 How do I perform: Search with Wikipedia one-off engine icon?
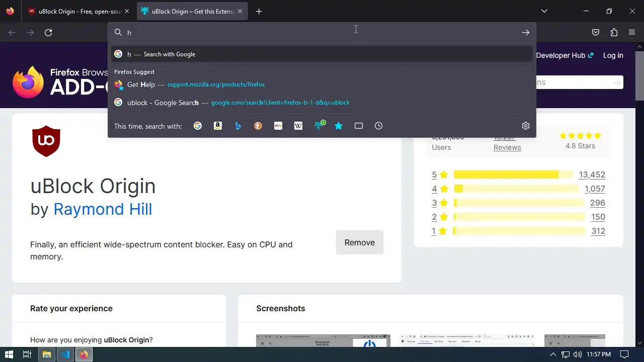(298, 126)
